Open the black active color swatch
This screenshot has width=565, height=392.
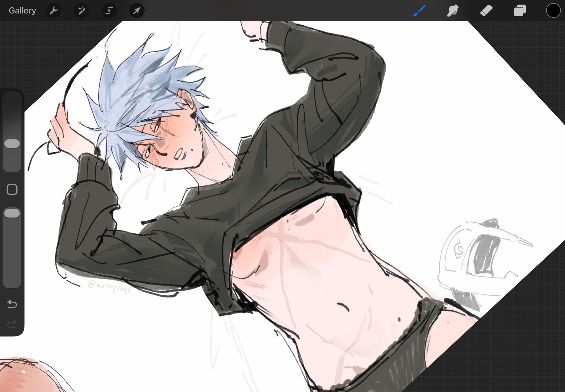[x=553, y=11]
